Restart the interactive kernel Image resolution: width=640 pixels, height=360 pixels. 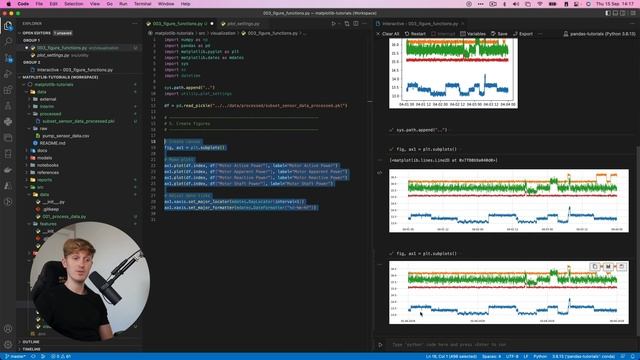415,34
